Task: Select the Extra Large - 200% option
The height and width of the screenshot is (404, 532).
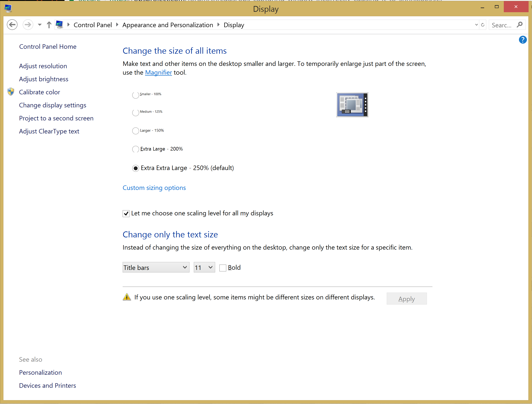Action: point(136,149)
